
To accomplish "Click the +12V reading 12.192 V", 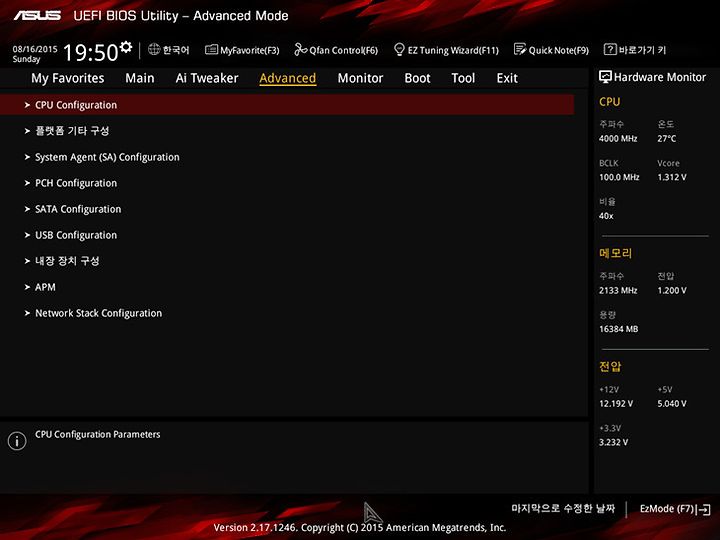I will point(616,404).
